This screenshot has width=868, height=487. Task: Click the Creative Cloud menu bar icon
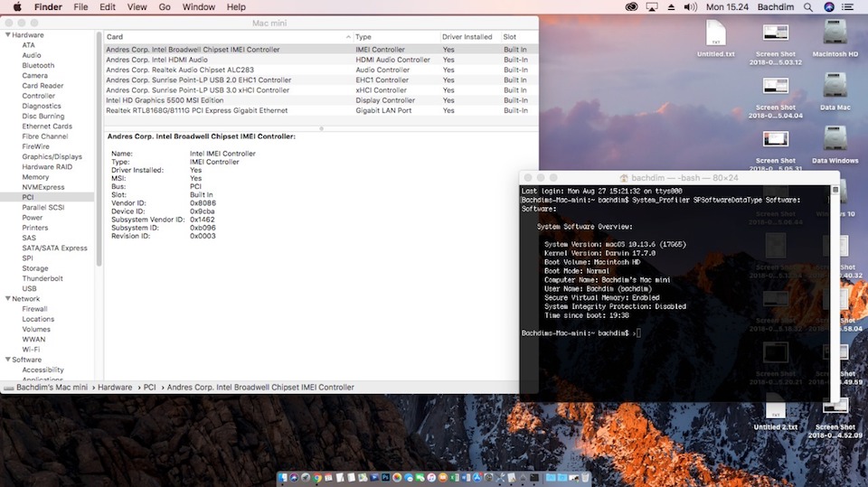pos(631,6)
